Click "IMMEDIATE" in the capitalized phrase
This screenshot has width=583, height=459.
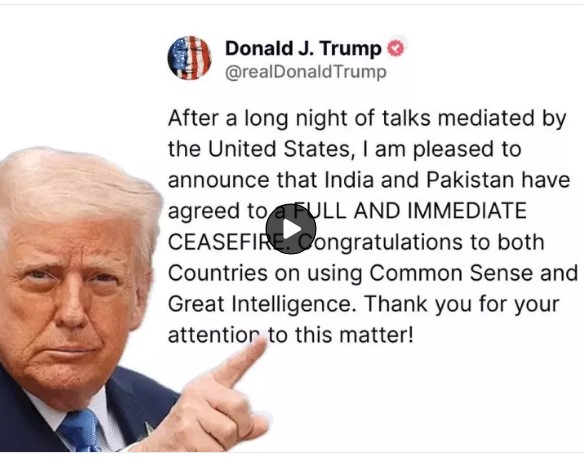pyautogui.click(x=467, y=211)
